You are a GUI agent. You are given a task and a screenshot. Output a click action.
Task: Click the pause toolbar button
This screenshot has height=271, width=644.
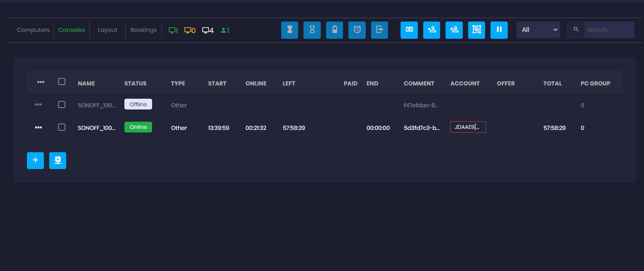coord(499,30)
